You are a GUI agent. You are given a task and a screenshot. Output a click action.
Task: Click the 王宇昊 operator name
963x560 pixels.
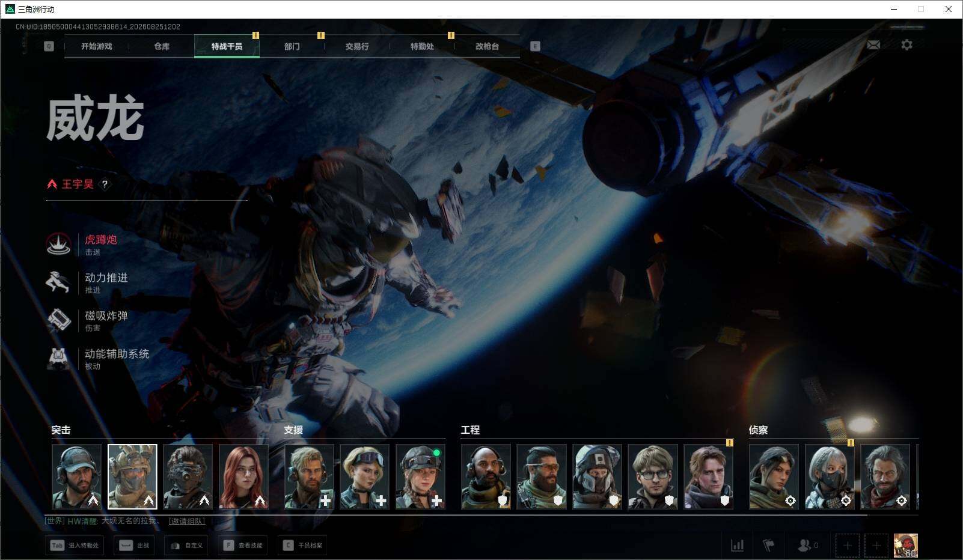(x=78, y=184)
